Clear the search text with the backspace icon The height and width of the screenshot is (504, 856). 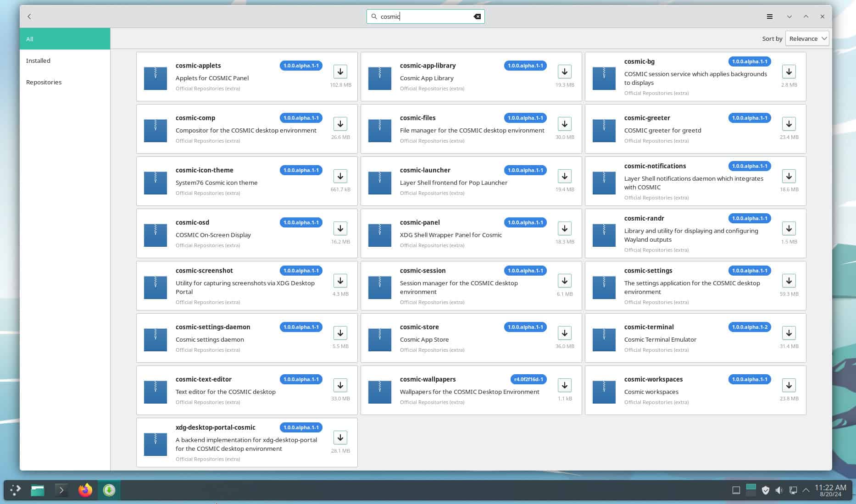click(477, 17)
